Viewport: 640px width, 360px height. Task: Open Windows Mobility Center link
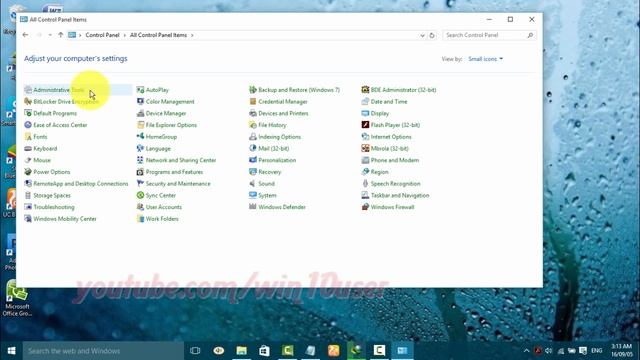pos(65,219)
